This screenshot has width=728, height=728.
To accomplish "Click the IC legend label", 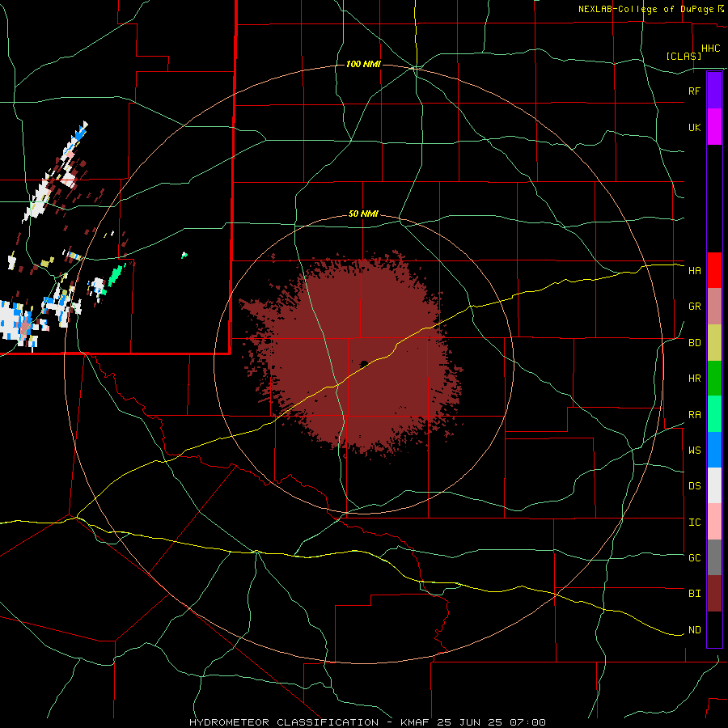I will coord(694,523).
